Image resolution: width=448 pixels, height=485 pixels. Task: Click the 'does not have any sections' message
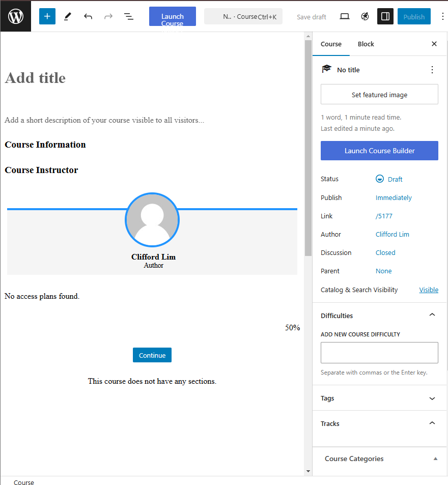(x=152, y=381)
